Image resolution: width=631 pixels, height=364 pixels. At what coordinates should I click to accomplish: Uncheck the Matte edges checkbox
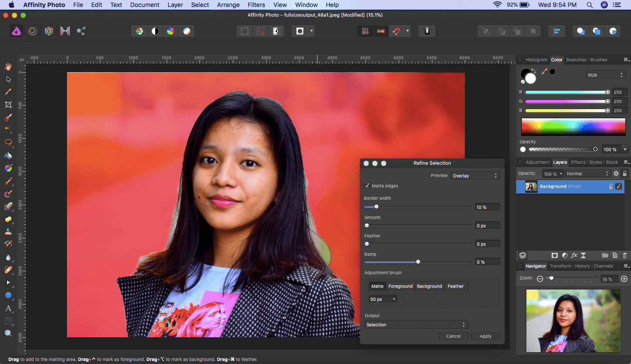[367, 186]
